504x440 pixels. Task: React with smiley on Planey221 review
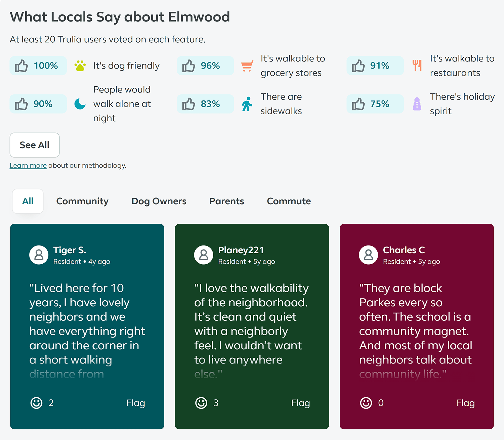click(201, 403)
